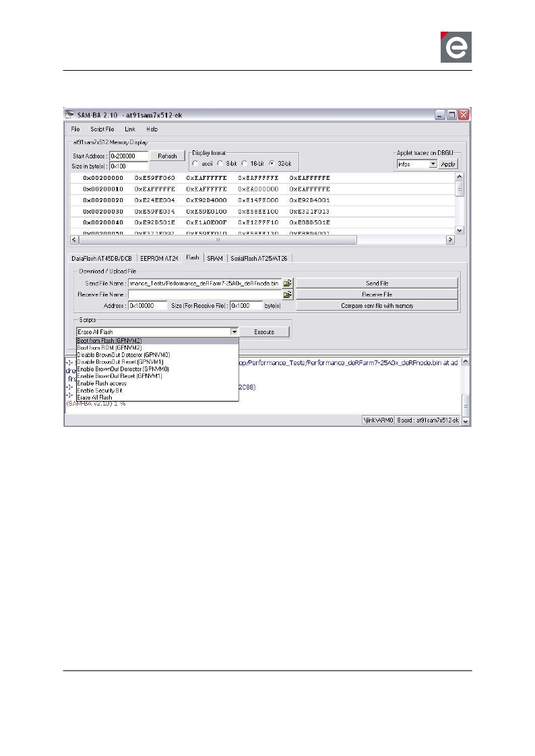The height and width of the screenshot is (756, 535).
Task: Click the Receive File button
Action: 377,294
